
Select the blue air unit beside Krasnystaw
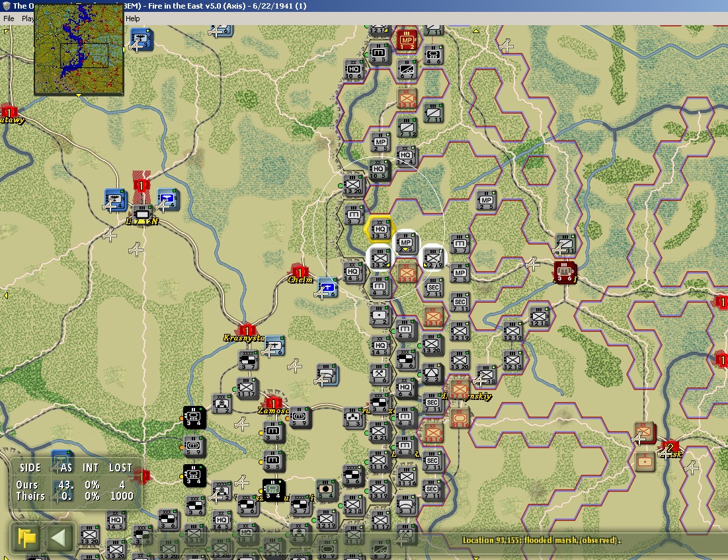tap(274, 346)
